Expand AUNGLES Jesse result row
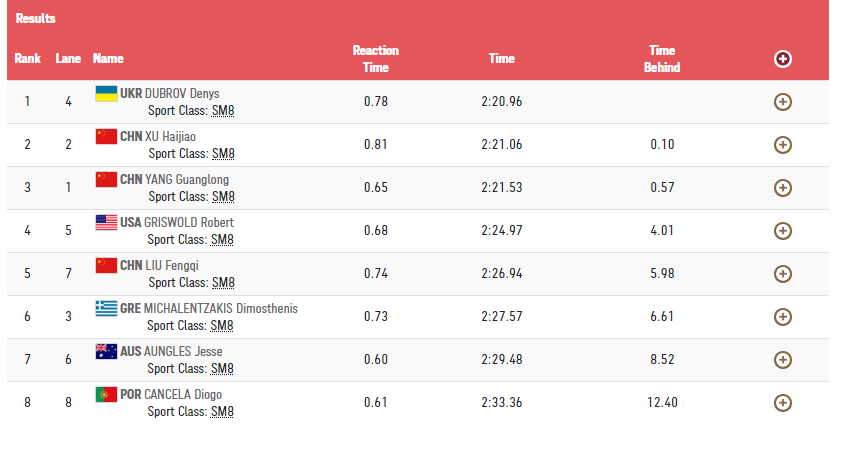 pyautogui.click(x=783, y=359)
